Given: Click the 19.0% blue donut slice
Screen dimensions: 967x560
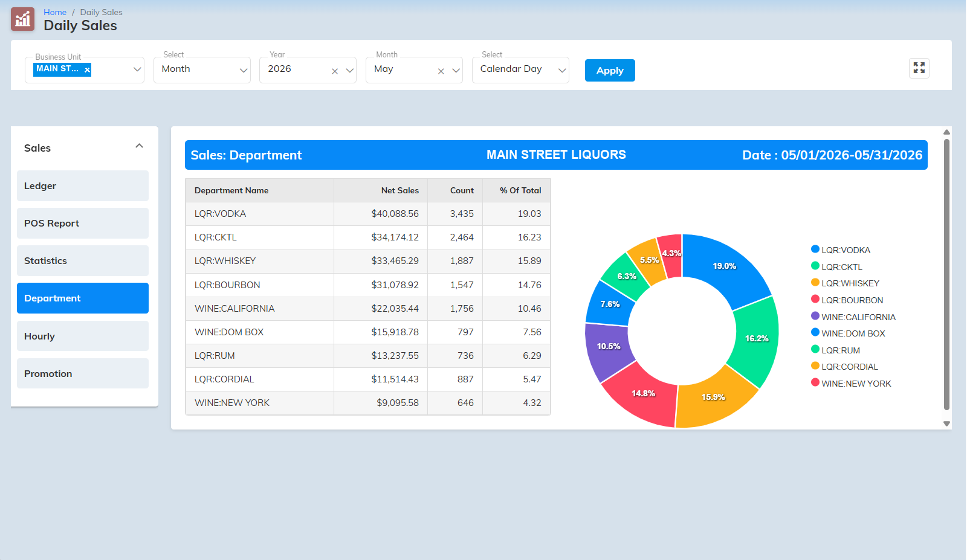Looking at the screenshot, I should [724, 266].
